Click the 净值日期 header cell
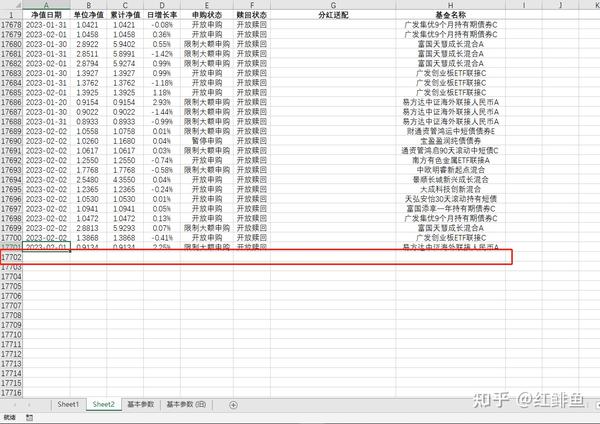Viewport: 600px width, 424px height. [46, 15]
